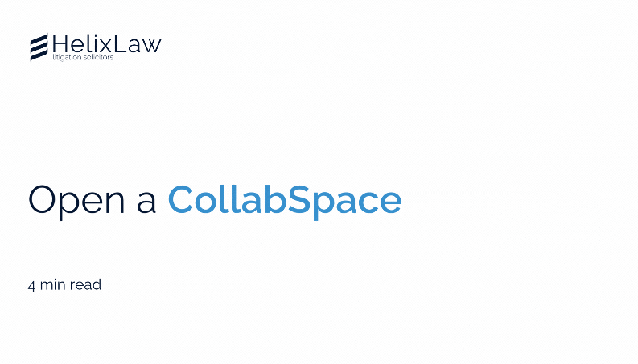Click the capital 'C' of CollabSpace
638x364 pixels.
click(181, 199)
